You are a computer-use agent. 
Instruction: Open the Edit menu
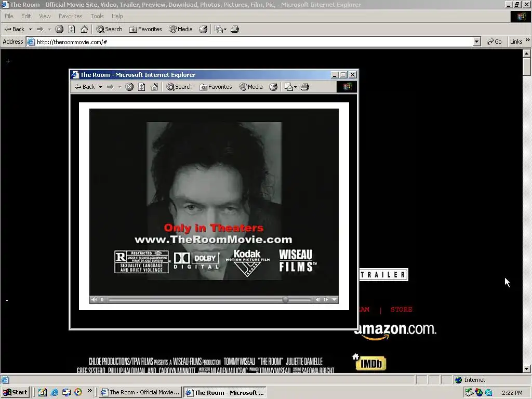[26, 16]
